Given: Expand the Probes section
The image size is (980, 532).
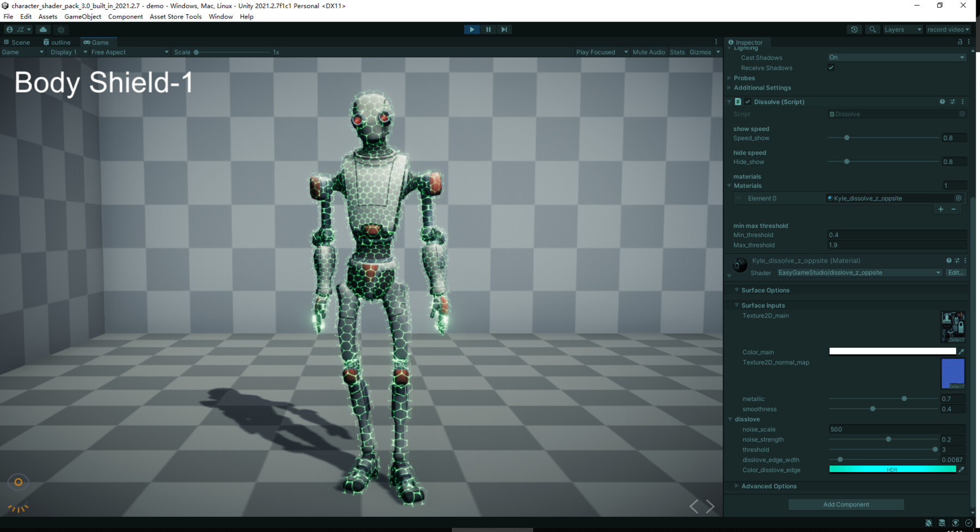Looking at the screenshot, I should (x=730, y=78).
